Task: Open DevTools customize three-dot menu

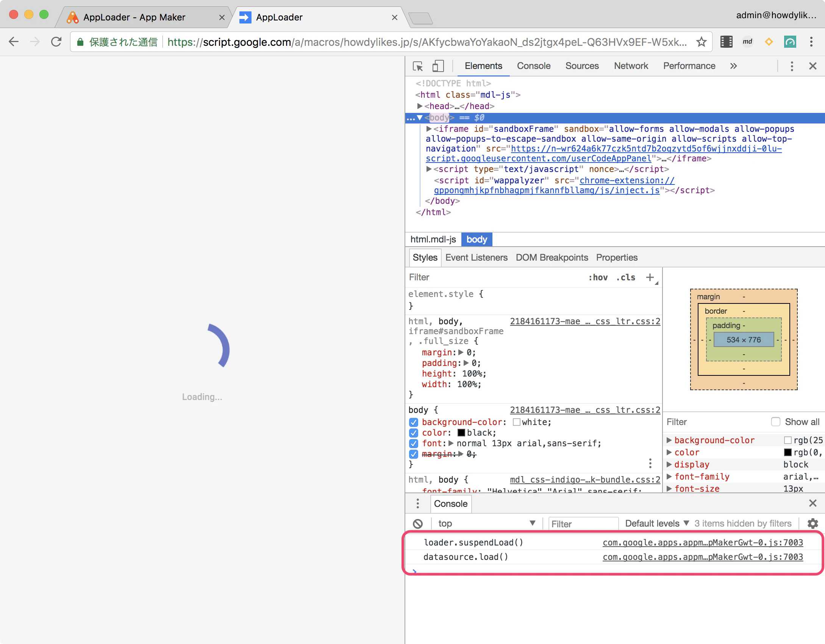Action: [792, 66]
